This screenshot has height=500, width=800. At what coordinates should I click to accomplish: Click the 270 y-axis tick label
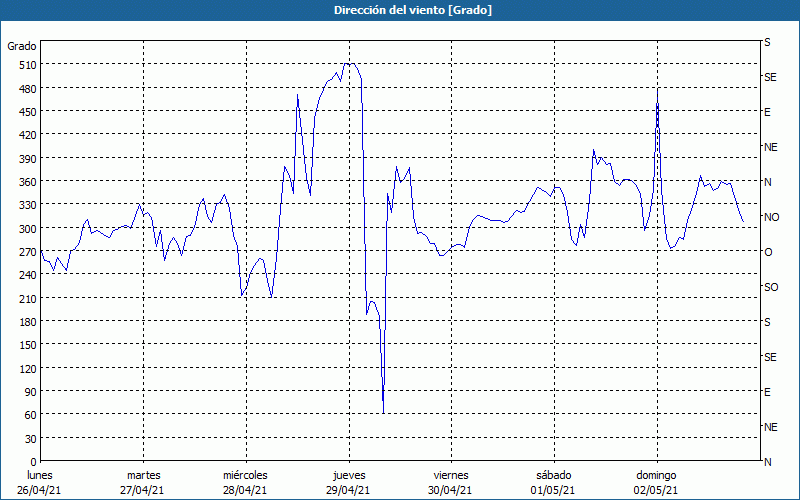(x=28, y=252)
